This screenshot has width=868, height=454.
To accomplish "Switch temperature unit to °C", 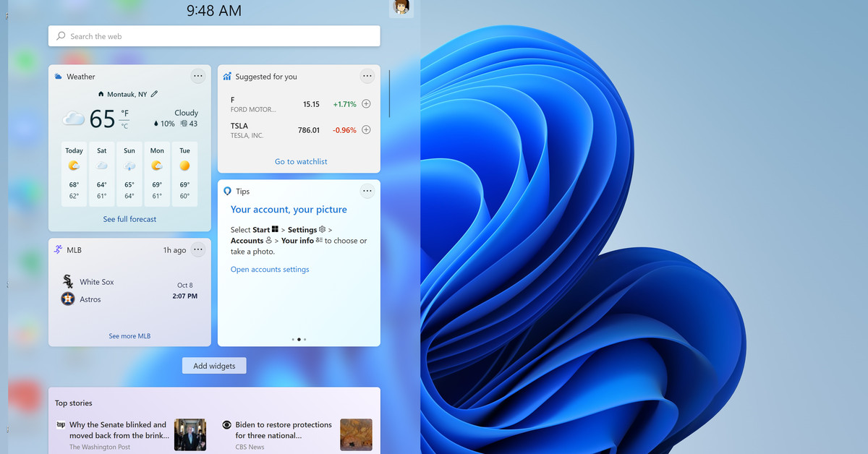I will [x=124, y=126].
